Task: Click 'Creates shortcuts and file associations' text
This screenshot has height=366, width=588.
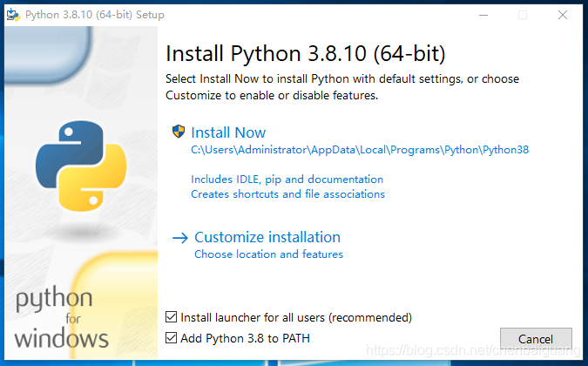Action: click(x=287, y=193)
